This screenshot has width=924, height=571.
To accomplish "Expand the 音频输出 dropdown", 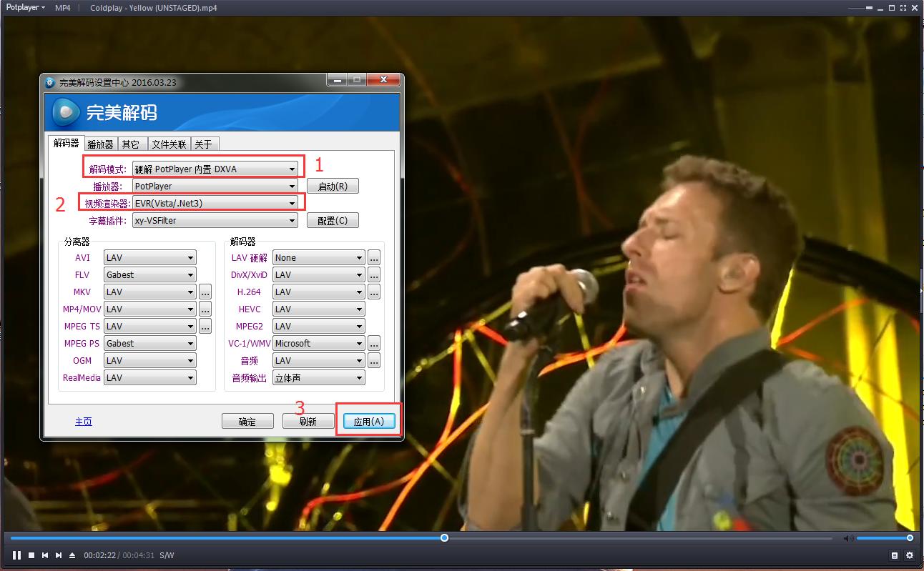I will pyautogui.click(x=319, y=378).
